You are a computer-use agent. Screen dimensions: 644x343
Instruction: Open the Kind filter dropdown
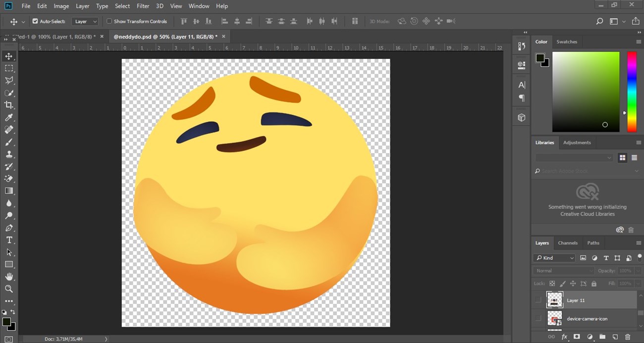pos(554,258)
